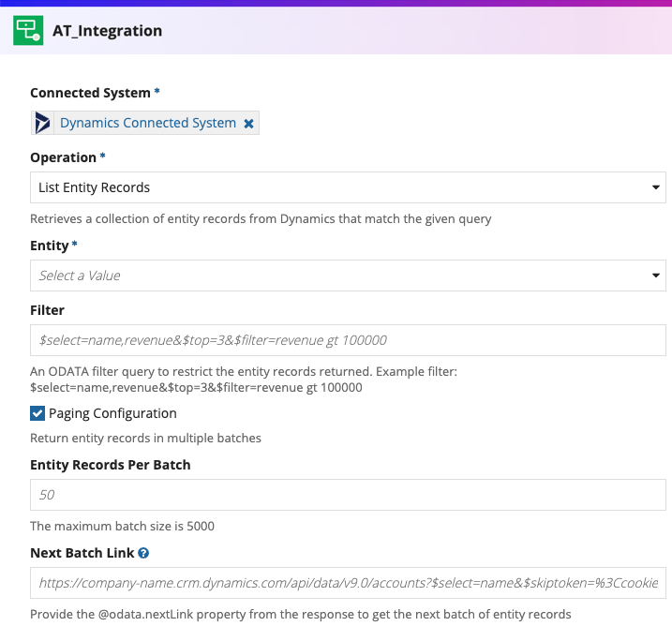Screen dimensions: 672x641
Task: Click the Next Batch Link label
Action: coord(82,553)
